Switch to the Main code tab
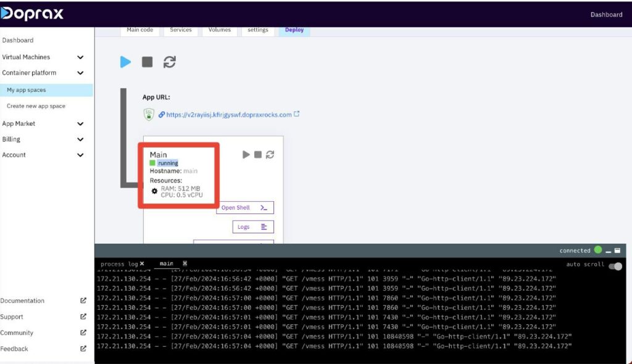 pos(140,30)
